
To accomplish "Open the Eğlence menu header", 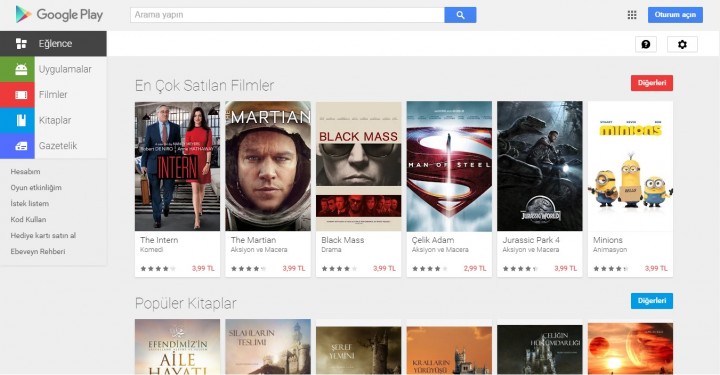I will click(x=53, y=44).
